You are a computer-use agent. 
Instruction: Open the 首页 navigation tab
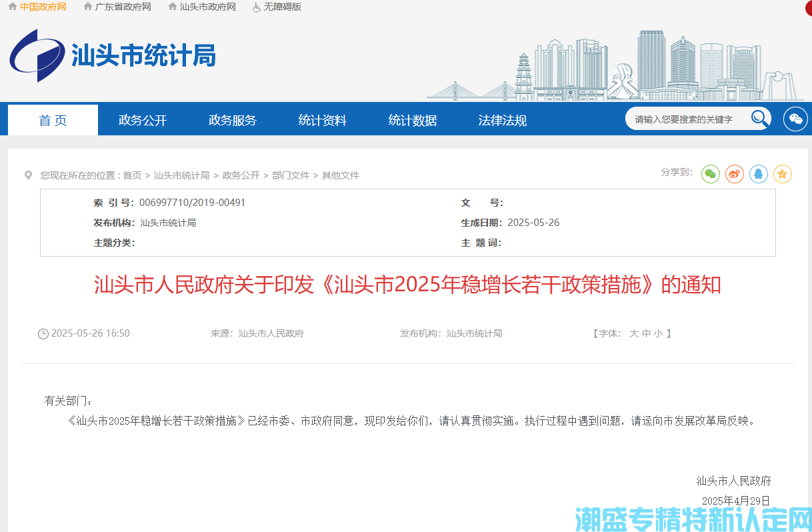[x=53, y=120]
